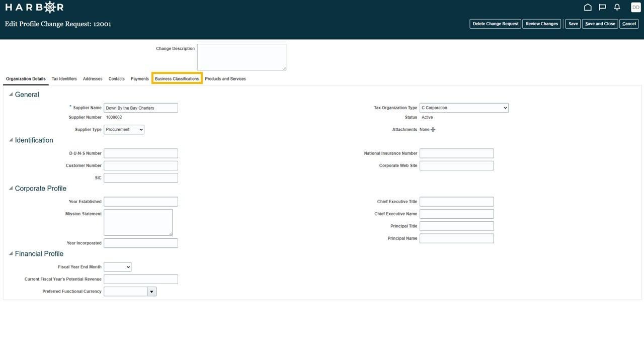Focus Preferred Functional Currency text box

126,292
